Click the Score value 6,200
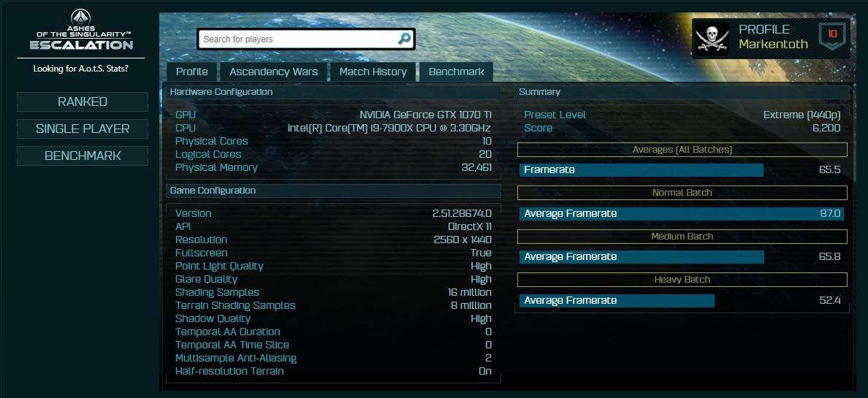Image resolution: width=868 pixels, height=398 pixels. coord(826,129)
